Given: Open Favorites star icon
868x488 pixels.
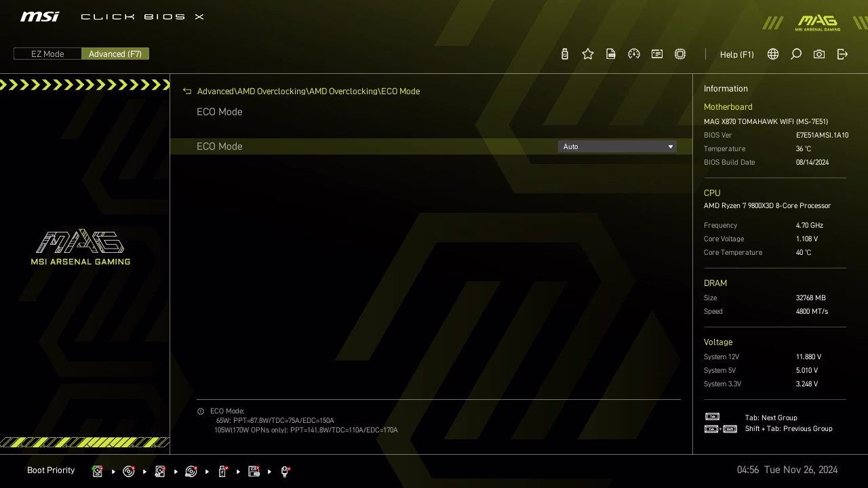Looking at the screenshot, I should pyautogui.click(x=588, y=54).
